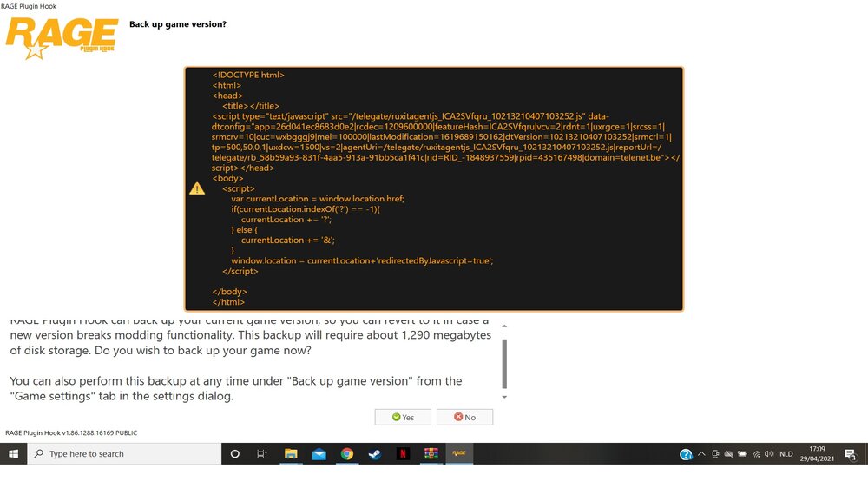The height and width of the screenshot is (488, 868).
Task: Click the </html> closing line
Action: (228, 302)
